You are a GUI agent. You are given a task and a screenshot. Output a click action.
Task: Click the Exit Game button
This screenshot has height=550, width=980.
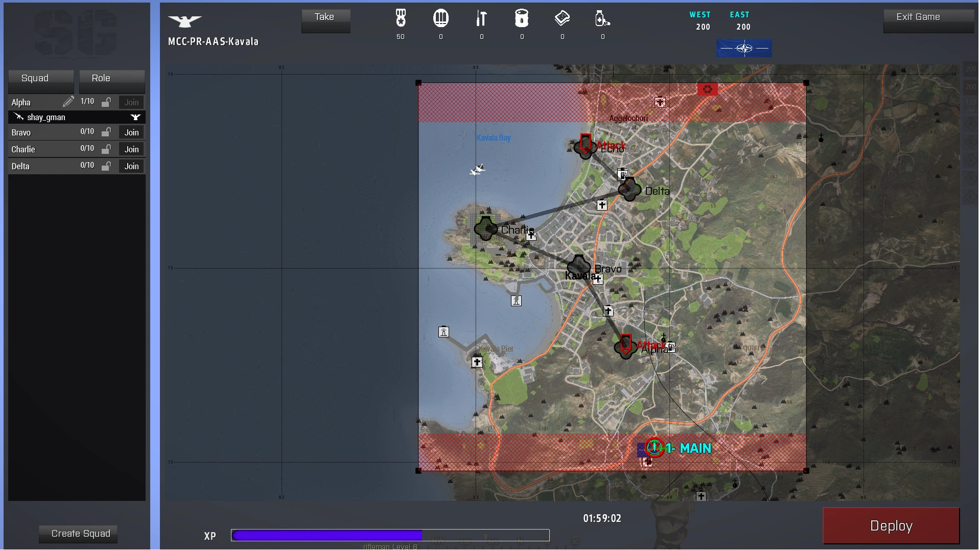pos(929,20)
